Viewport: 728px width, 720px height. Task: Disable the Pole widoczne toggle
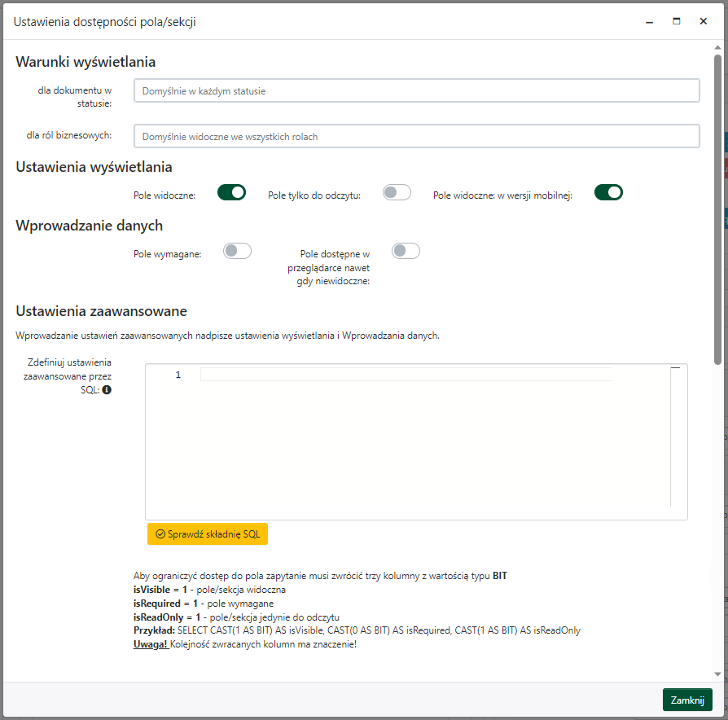231,192
